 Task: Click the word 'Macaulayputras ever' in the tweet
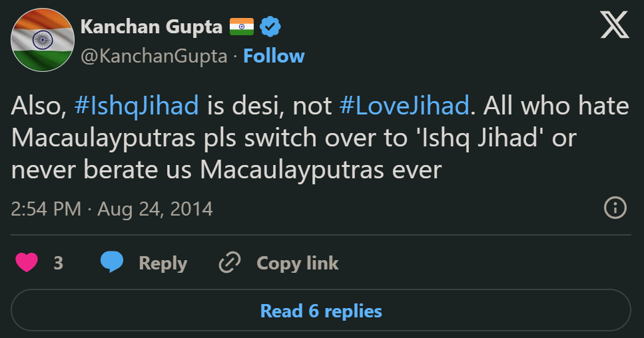tap(321, 170)
